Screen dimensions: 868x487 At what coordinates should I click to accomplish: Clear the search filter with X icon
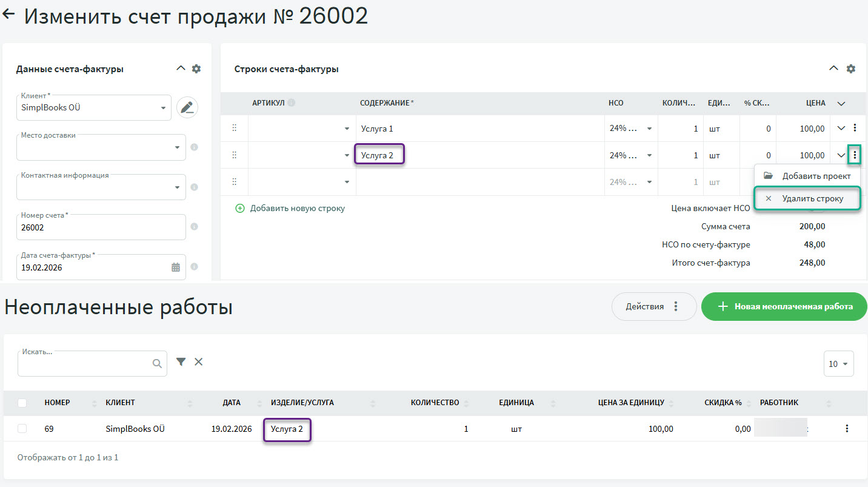point(198,362)
